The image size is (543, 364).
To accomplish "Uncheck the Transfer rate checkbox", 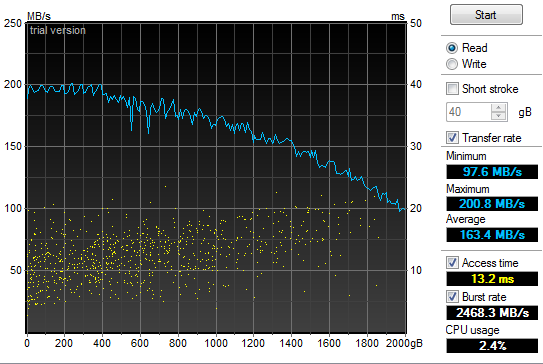I will click(452, 137).
